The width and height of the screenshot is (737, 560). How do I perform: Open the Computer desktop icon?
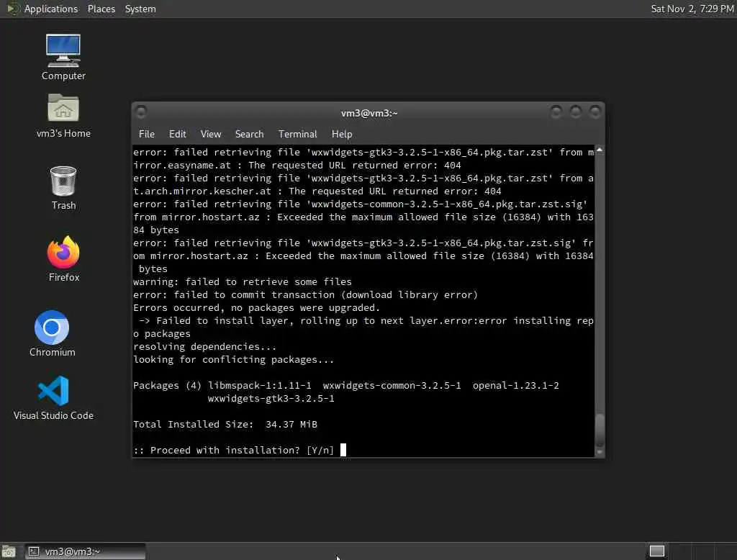click(63, 57)
